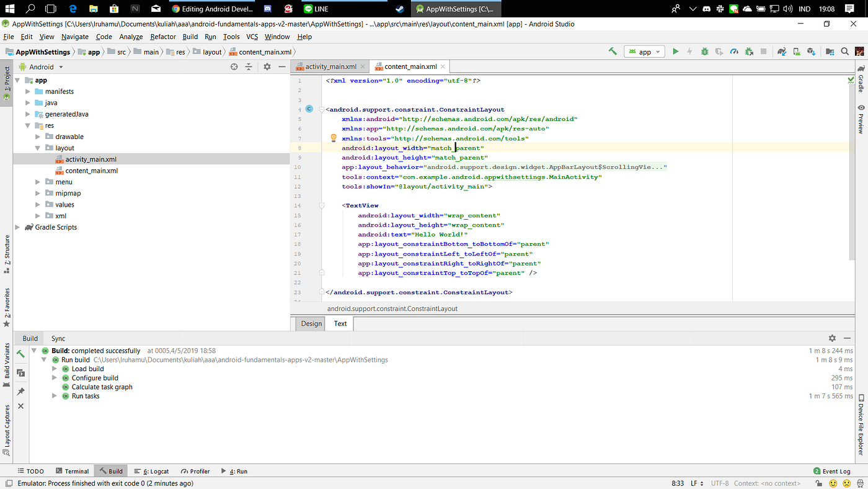Image resolution: width=868 pixels, height=489 pixels.
Task: Open the Android Profiler gauge icon in toolbar
Action: tap(734, 52)
